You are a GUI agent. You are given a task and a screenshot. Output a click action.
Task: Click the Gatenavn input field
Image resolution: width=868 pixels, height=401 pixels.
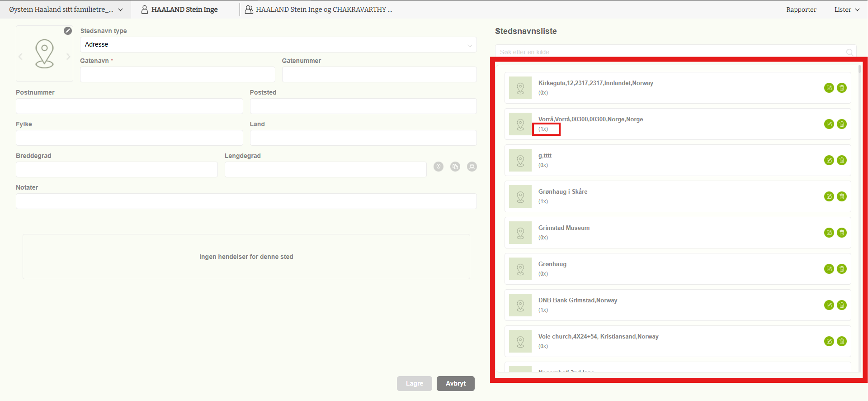tap(177, 74)
